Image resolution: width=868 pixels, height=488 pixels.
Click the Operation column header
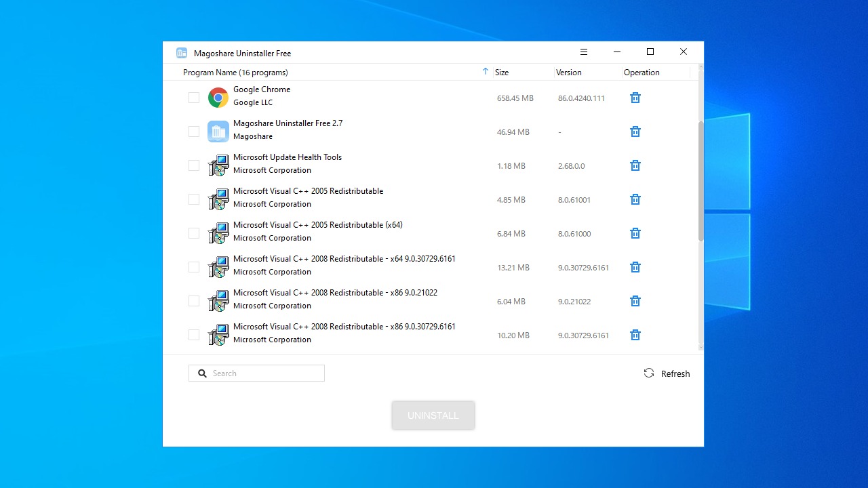642,73
